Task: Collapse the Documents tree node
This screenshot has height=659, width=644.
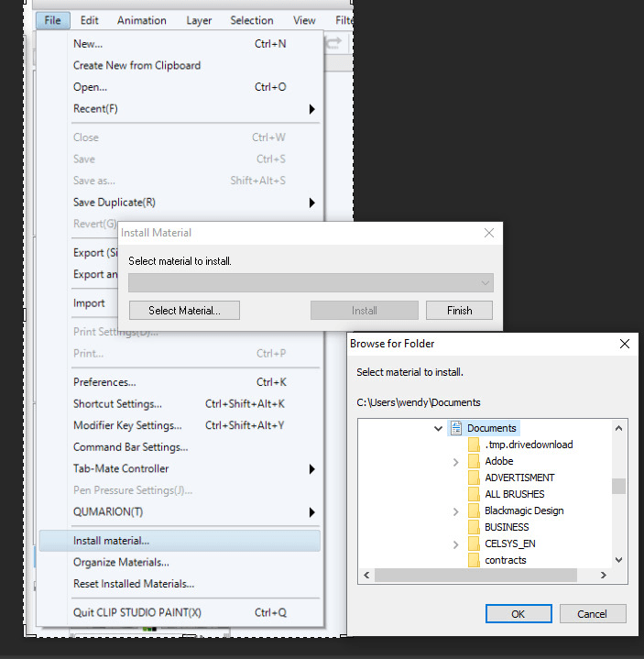Action: point(438,429)
